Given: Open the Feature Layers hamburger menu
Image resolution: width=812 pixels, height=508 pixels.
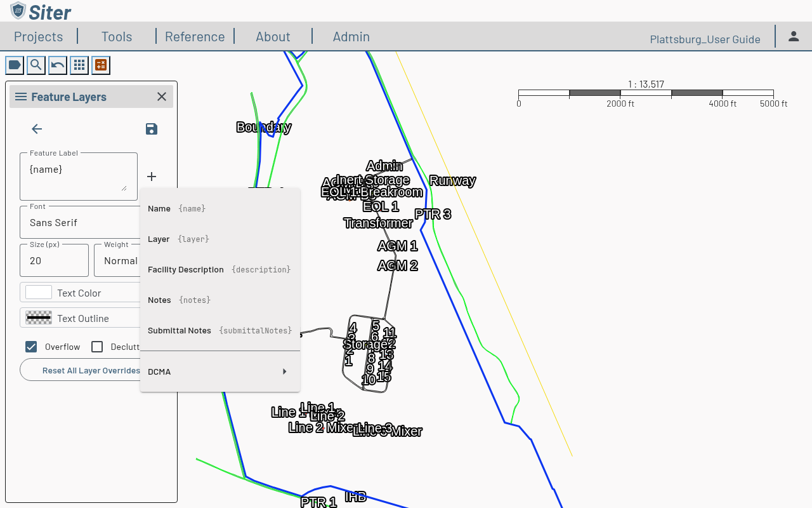Looking at the screenshot, I should pos(21,97).
